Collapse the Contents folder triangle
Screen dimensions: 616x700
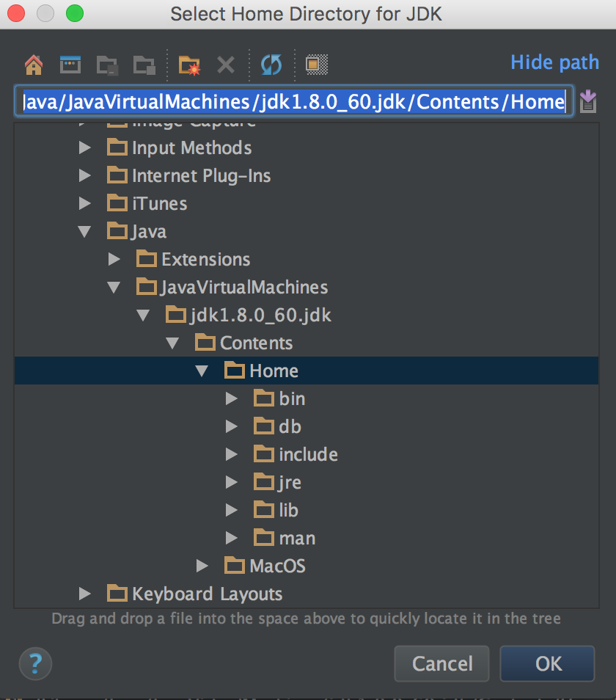173,343
